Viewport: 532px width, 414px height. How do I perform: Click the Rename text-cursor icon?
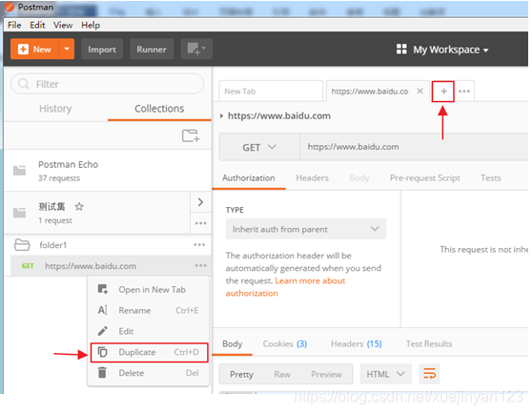[102, 310]
